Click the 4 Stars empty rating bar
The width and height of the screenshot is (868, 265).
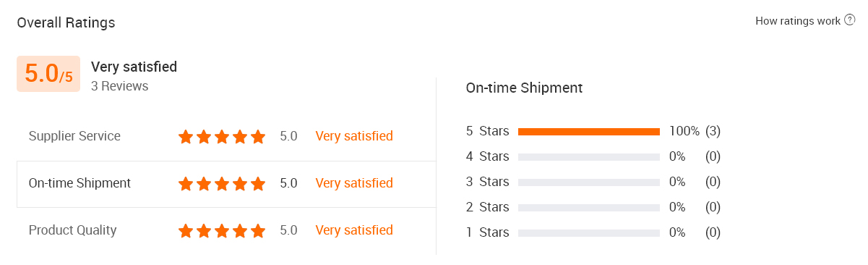(589, 157)
